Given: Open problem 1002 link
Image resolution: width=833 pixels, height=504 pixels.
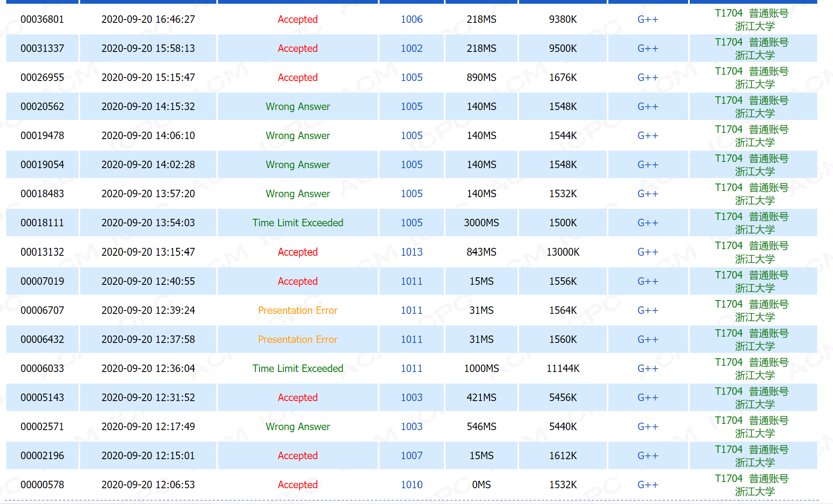Looking at the screenshot, I should click(x=412, y=48).
